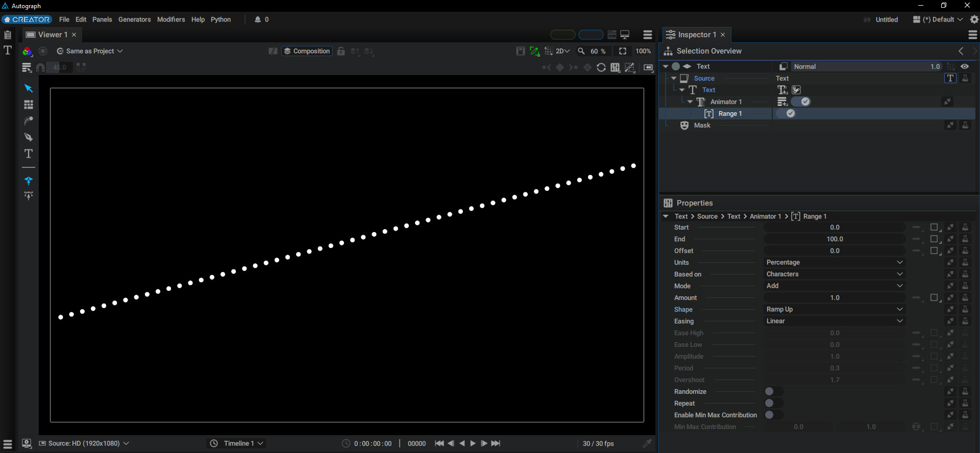Click the End value field 100.0
The image size is (980, 453).
click(x=835, y=239)
